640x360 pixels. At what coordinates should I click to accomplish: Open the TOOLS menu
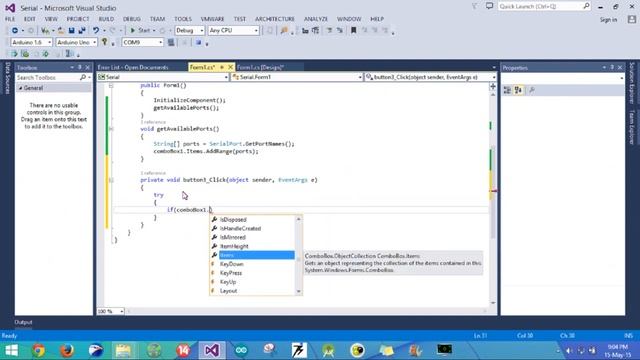click(x=183, y=19)
